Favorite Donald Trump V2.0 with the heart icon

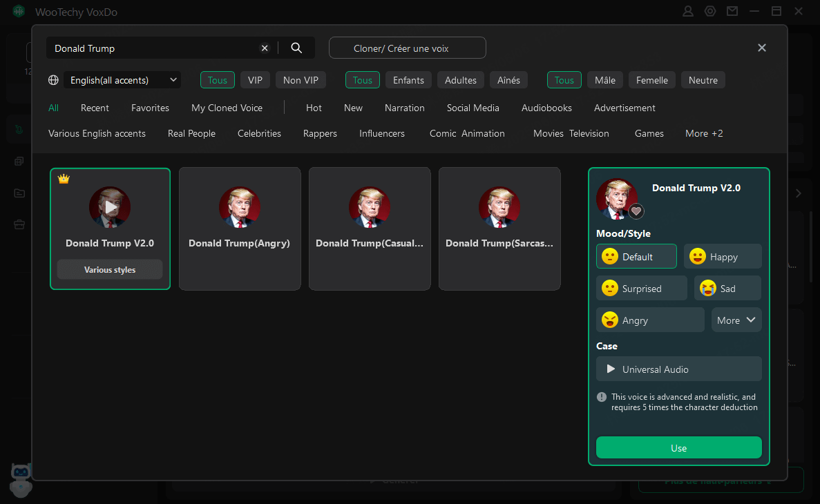point(636,211)
